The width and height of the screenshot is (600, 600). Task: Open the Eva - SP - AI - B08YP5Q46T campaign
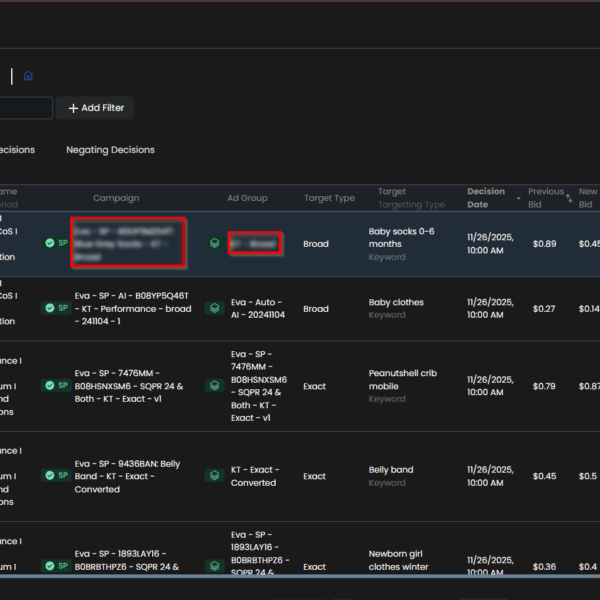pos(131,308)
